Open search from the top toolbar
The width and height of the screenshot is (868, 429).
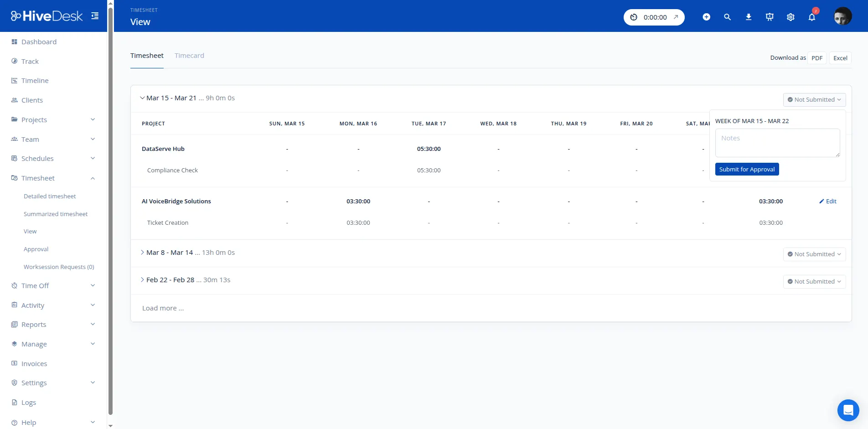click(x=727, y=17)
